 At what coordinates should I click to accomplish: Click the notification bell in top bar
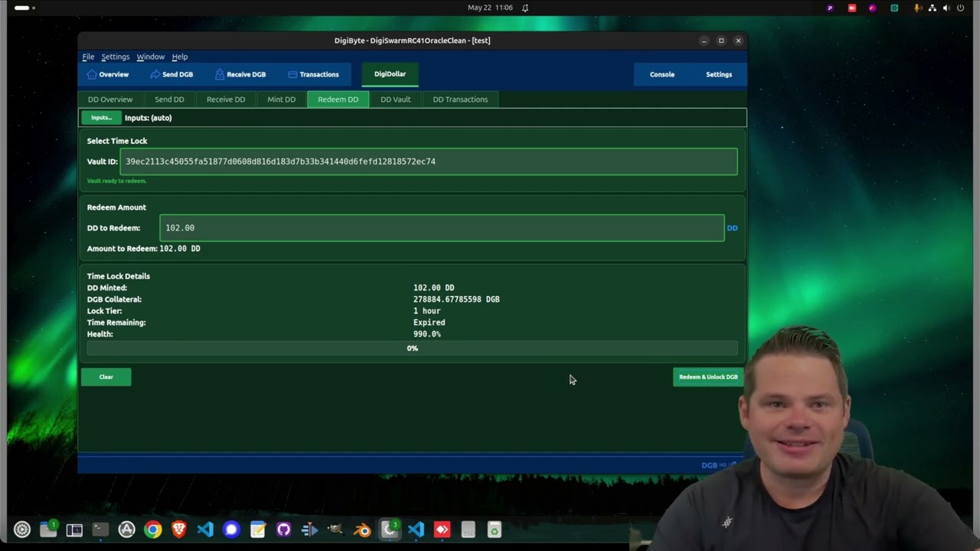pos(525,8)
